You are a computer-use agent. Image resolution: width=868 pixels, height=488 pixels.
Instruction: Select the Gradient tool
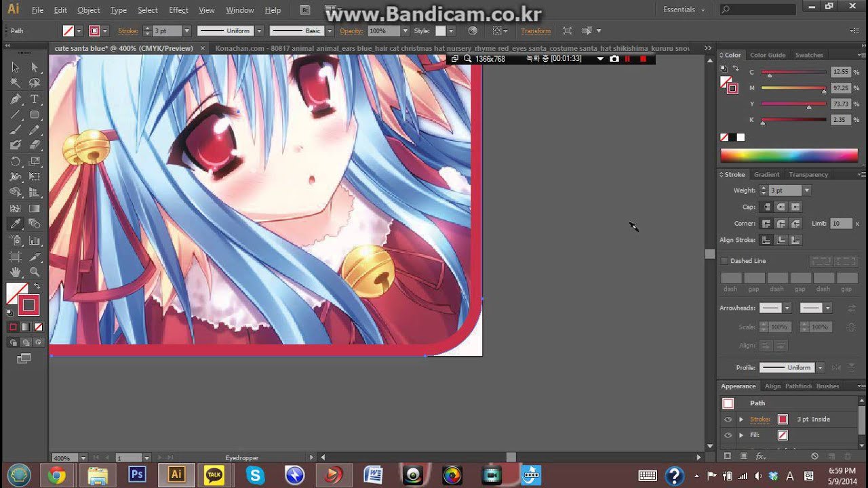35,209
